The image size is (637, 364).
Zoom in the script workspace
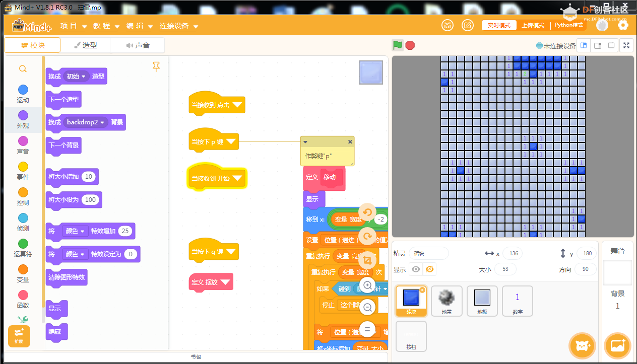click(367, 285)
